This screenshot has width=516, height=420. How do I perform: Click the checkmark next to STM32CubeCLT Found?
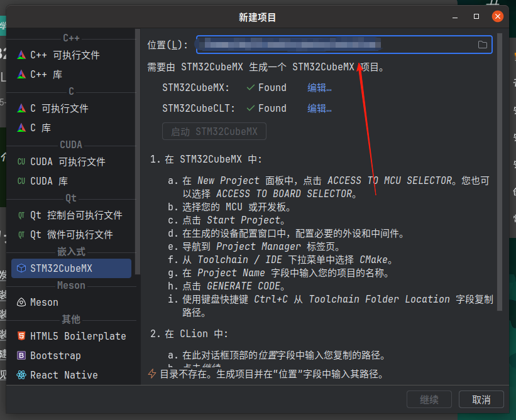point(251,108)
